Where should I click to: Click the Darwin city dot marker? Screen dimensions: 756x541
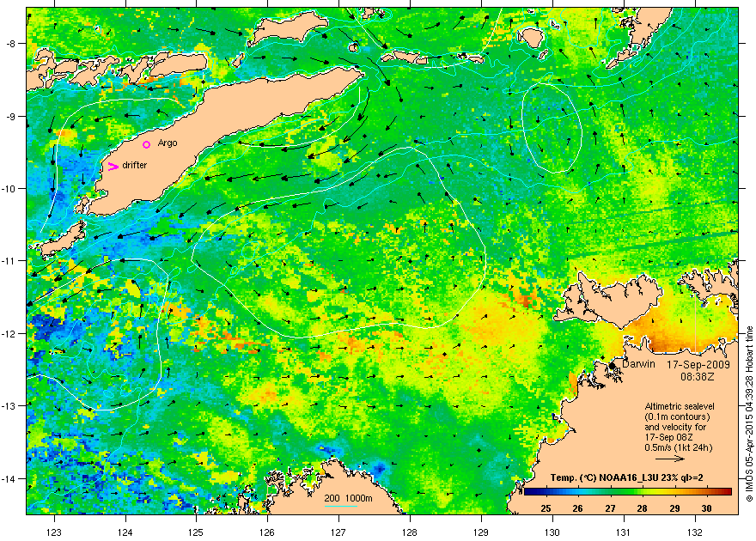pyautogui.click(x=613, y=366)
